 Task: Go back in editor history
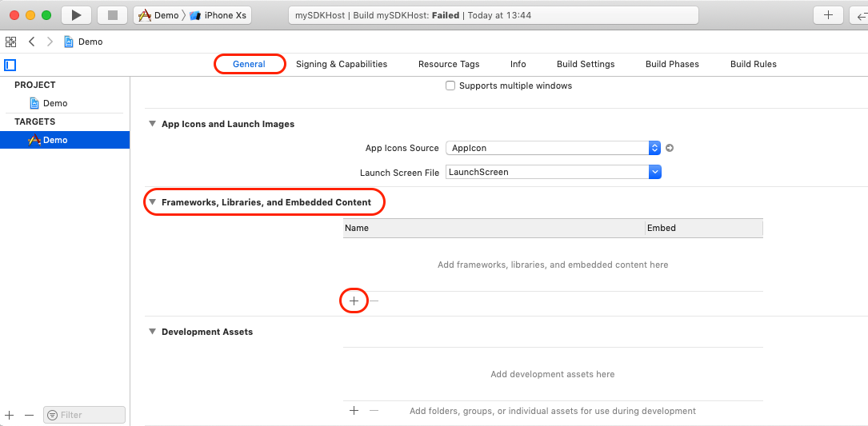(31, 42)
